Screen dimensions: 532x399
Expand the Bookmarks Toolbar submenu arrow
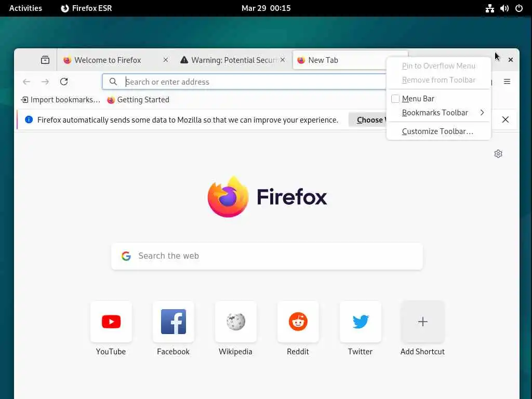coord(482,112)
